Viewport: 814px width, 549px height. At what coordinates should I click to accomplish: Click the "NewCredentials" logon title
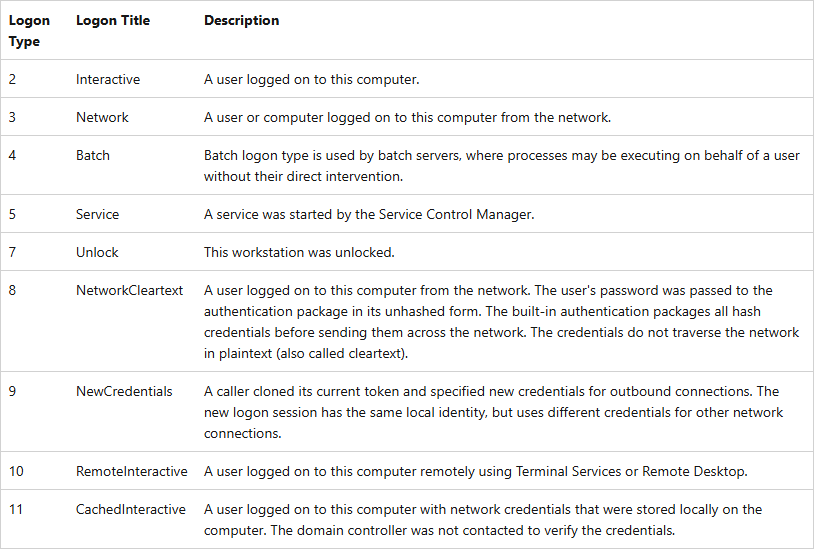(124, 392)
